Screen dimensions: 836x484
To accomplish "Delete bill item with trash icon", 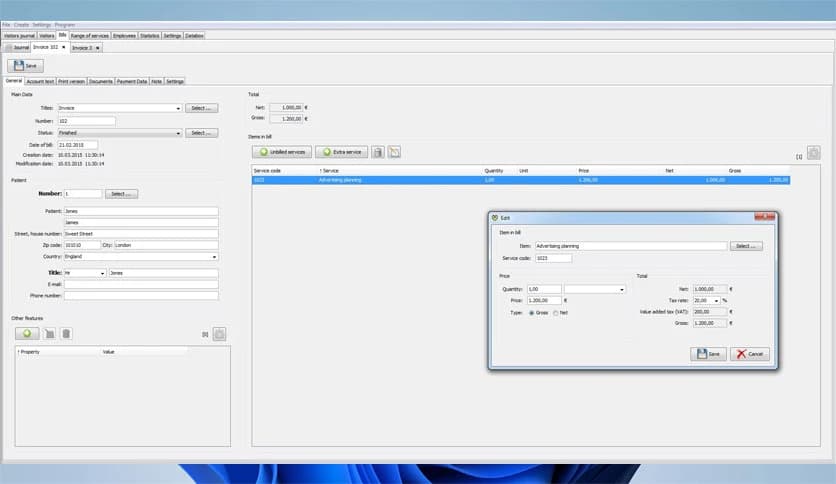I will point(378,152).
